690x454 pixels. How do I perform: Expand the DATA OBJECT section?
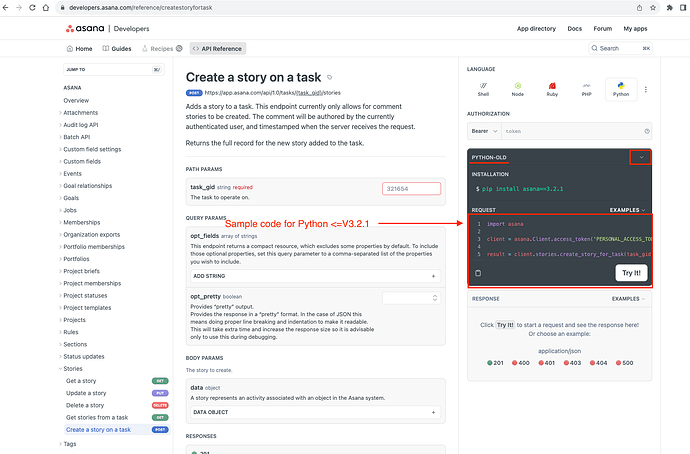point(316,412)
